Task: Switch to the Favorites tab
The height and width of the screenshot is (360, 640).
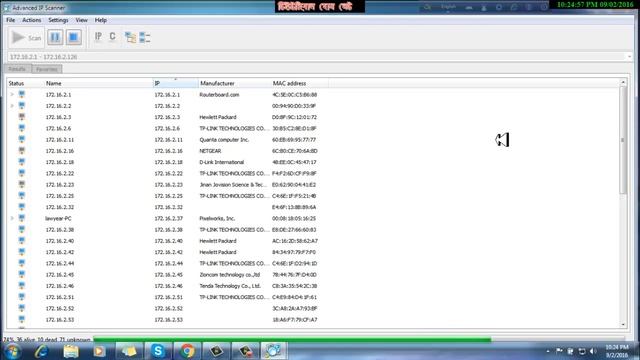Action: click(x=47, y=69)
